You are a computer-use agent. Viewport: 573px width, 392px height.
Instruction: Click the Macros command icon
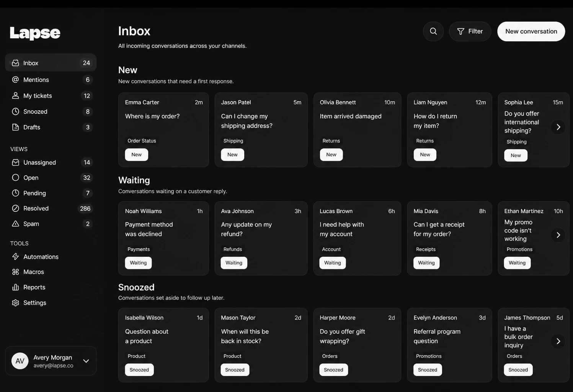[15, 272]
